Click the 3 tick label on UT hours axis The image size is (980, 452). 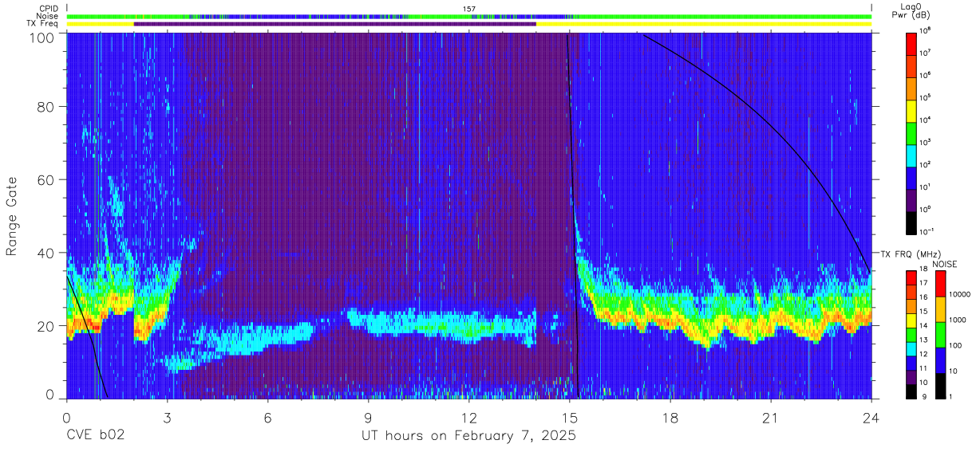[168, 418]
